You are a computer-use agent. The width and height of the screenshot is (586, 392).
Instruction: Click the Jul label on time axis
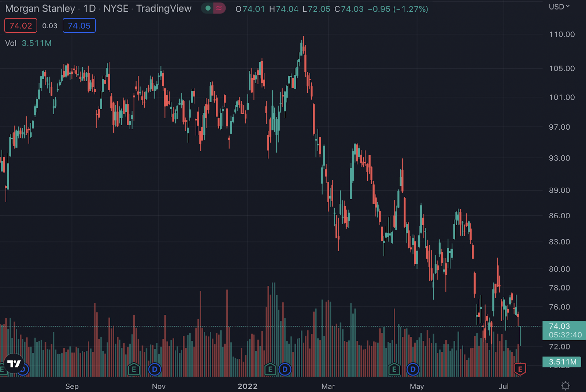point(504,387)
